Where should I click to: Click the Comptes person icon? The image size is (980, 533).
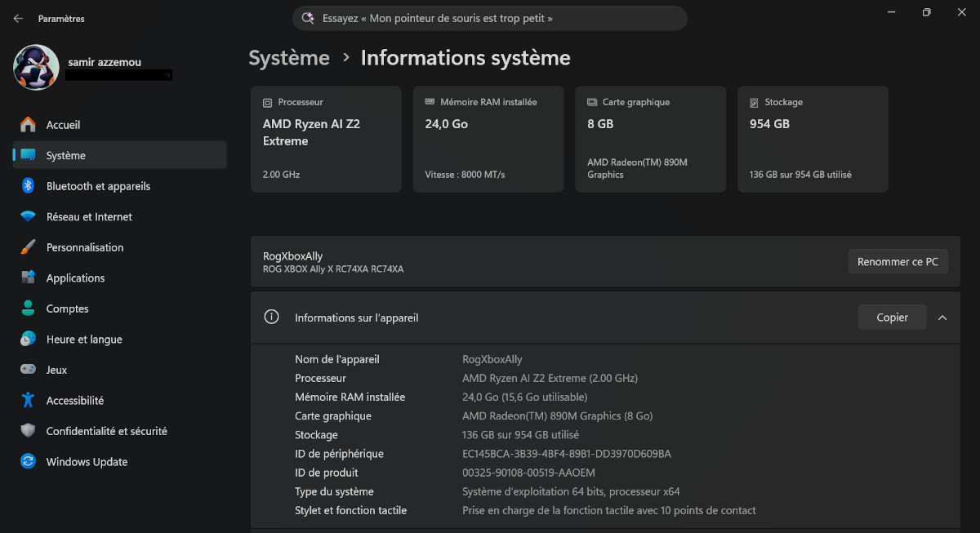28,309
